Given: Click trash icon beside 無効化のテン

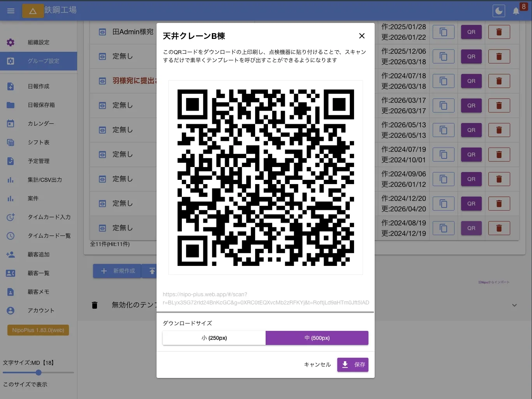Looking at the screenshot, I should [x=95, y=305].
